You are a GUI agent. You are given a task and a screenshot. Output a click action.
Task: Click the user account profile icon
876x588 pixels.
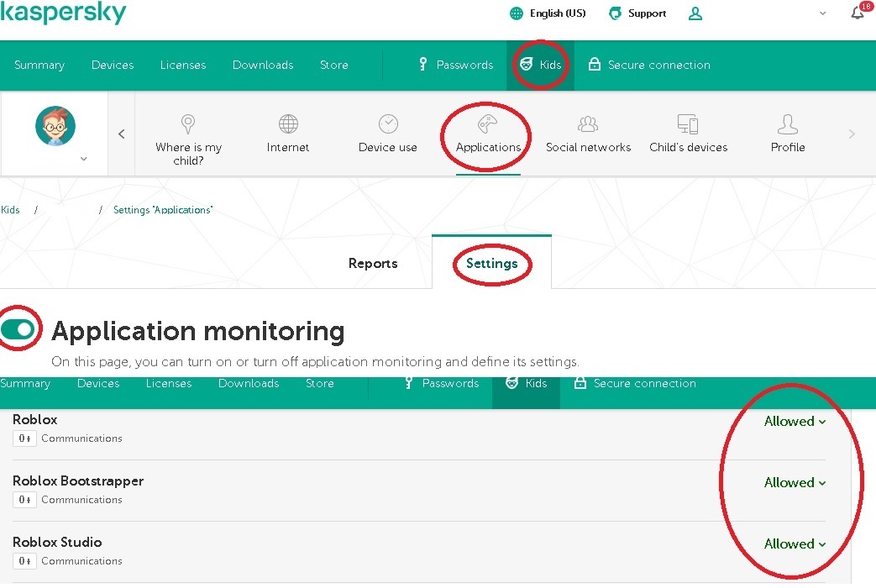(695, 13)
